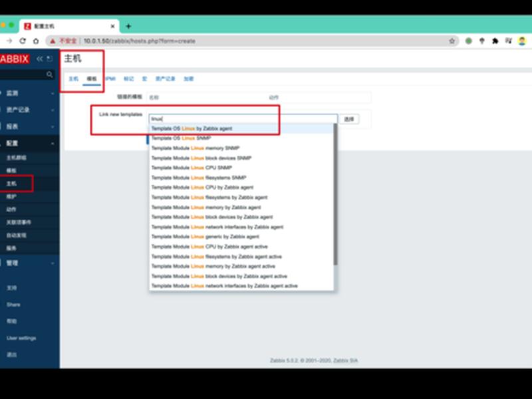Select Linux CPU by Zabbix agent option
This screenshot has width=532, height=399.
coord(241,188)
